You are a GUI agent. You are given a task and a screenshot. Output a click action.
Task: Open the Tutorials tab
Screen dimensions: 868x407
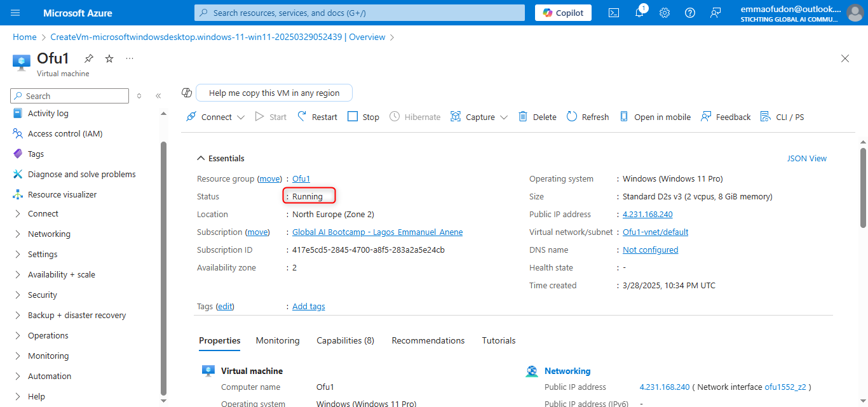[x=499, y=341]
